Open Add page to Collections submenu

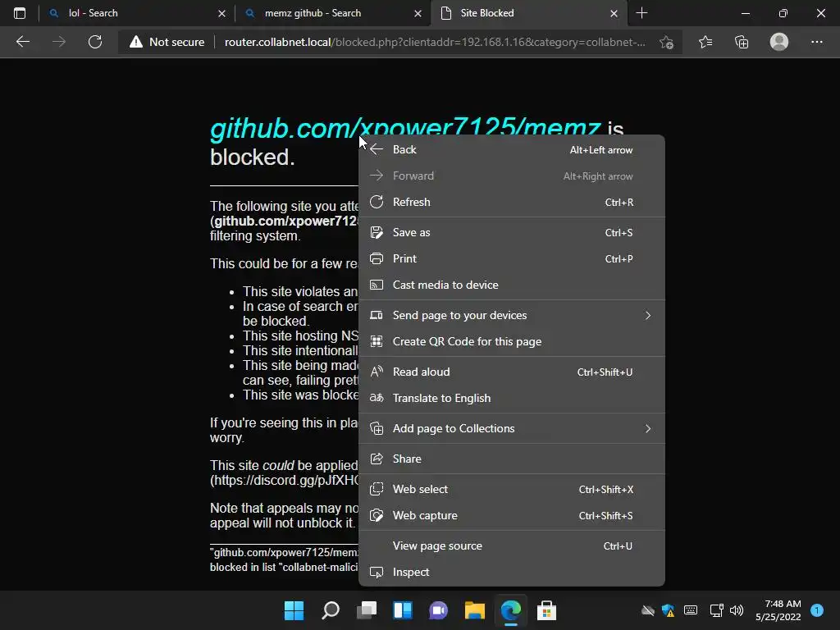tap(512, 428)
